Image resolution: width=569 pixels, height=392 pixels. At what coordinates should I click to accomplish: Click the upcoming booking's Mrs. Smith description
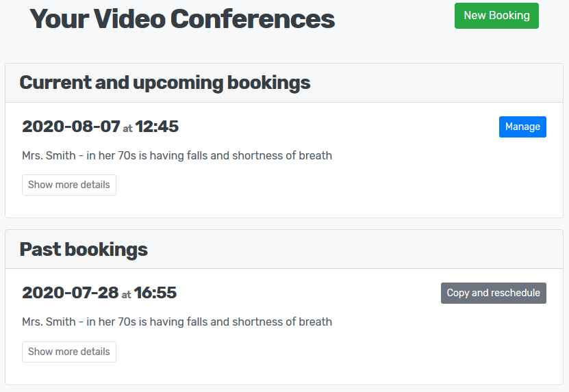point(177,155)
